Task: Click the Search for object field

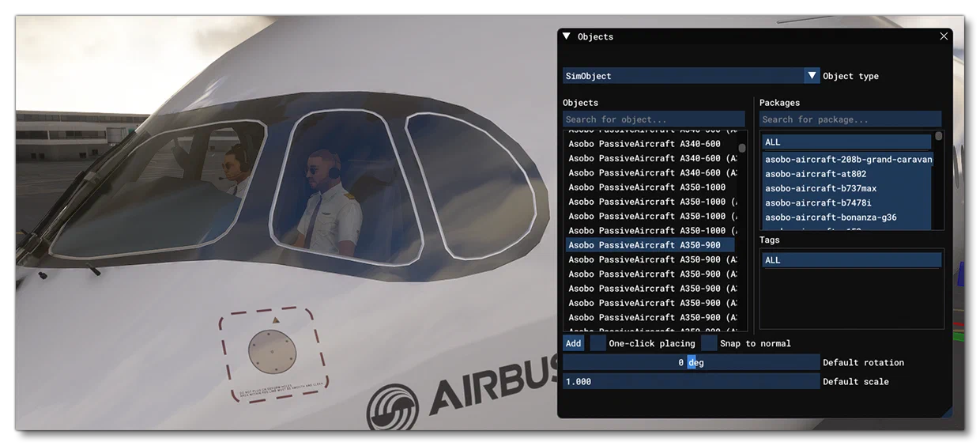Action: pyautogui.click(x=654, y=119)
